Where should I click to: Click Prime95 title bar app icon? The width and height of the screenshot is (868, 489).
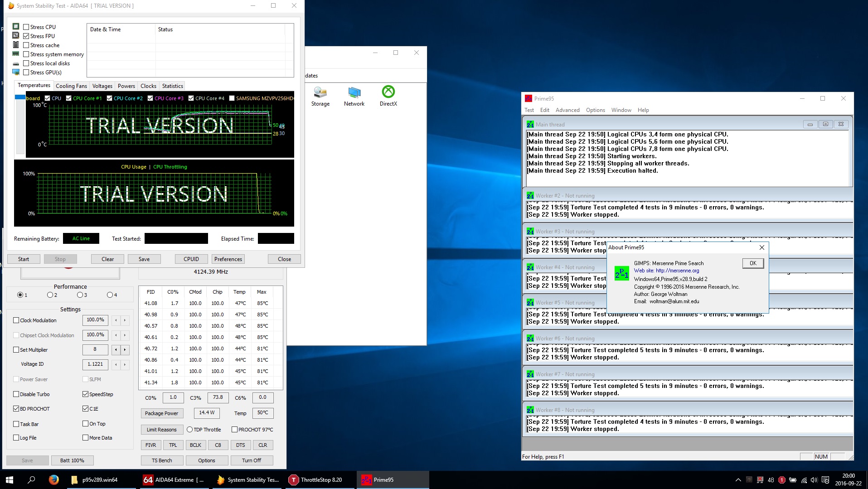(529, 98)
